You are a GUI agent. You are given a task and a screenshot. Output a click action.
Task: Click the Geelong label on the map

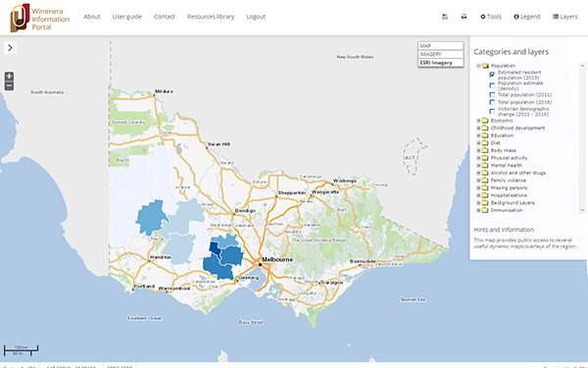(249, 278)
